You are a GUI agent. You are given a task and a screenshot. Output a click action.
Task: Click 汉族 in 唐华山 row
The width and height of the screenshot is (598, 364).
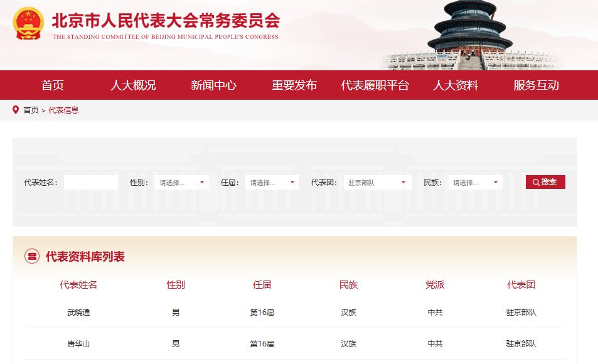pyautogui.click(x=349, y=344)
